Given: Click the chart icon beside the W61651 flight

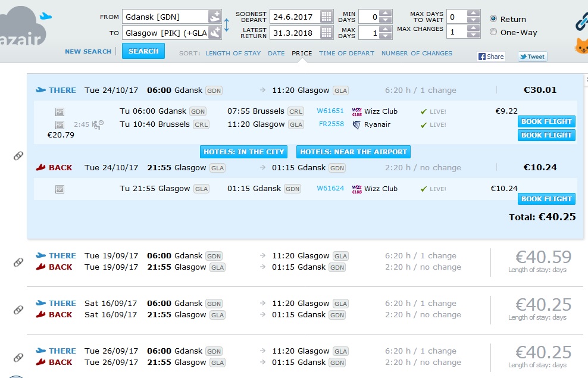Looking at the screenshot, I should coord(60,112).
